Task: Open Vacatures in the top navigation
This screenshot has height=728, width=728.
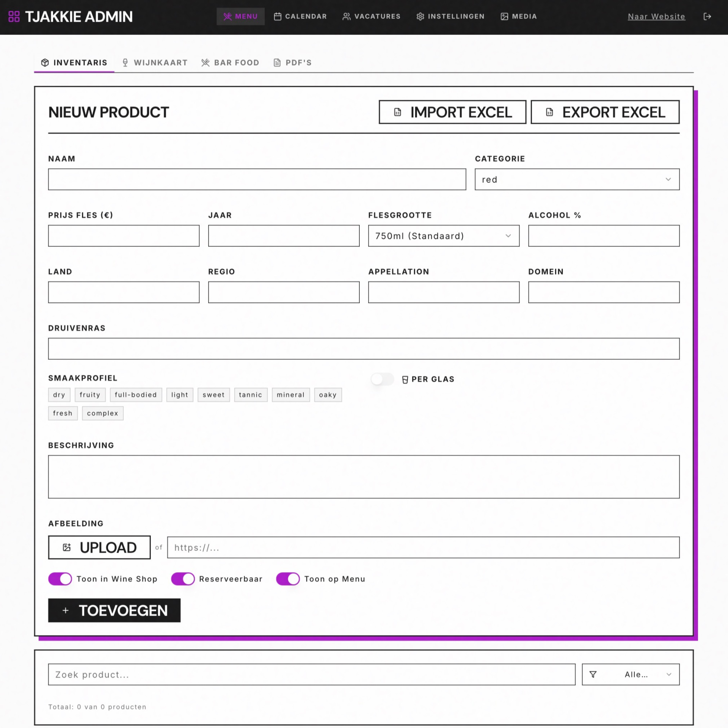Action: 371,16
